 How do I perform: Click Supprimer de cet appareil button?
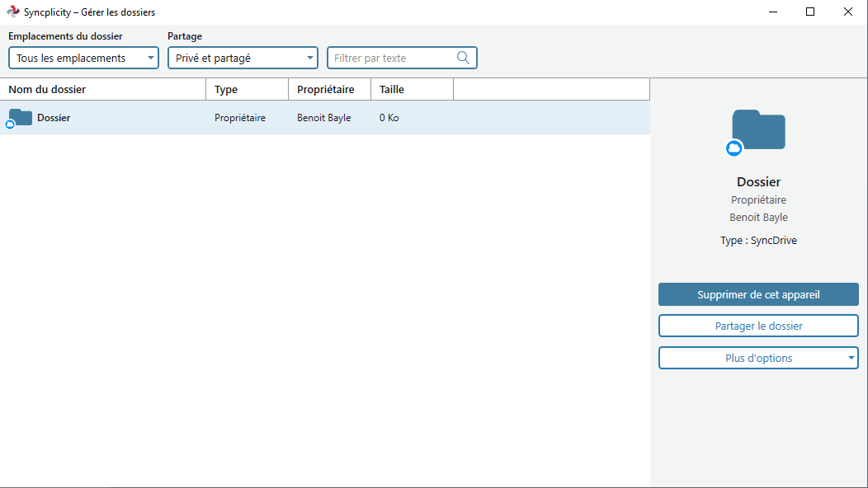pos(758,294)
